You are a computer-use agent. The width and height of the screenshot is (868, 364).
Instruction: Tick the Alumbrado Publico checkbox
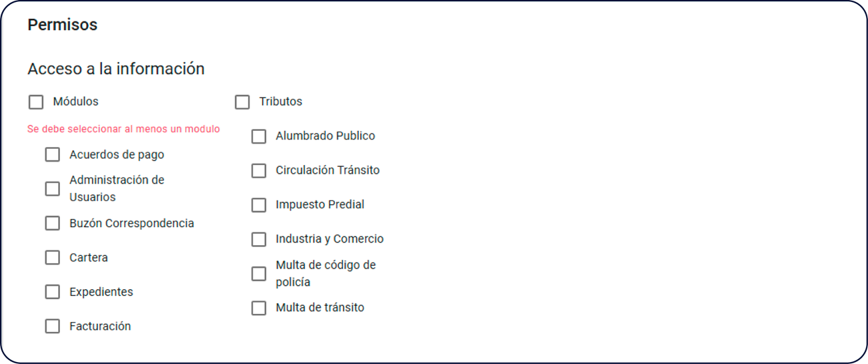click(x=259, y=136)
